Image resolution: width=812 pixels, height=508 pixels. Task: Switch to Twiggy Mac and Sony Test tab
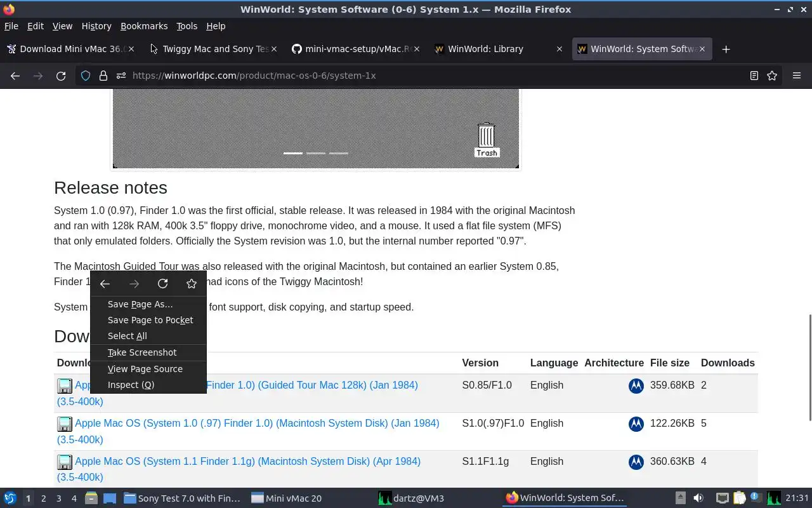coord(213,49)
